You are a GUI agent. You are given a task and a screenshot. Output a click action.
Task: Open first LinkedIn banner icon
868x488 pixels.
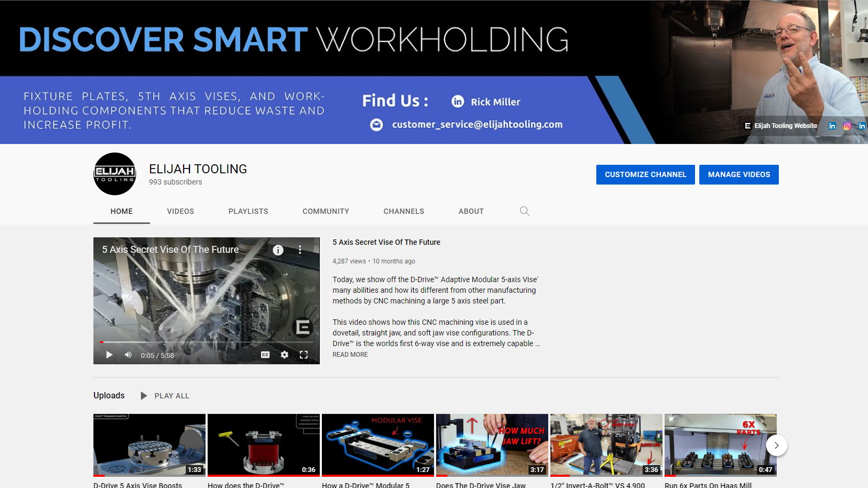(x=832, y=126)
